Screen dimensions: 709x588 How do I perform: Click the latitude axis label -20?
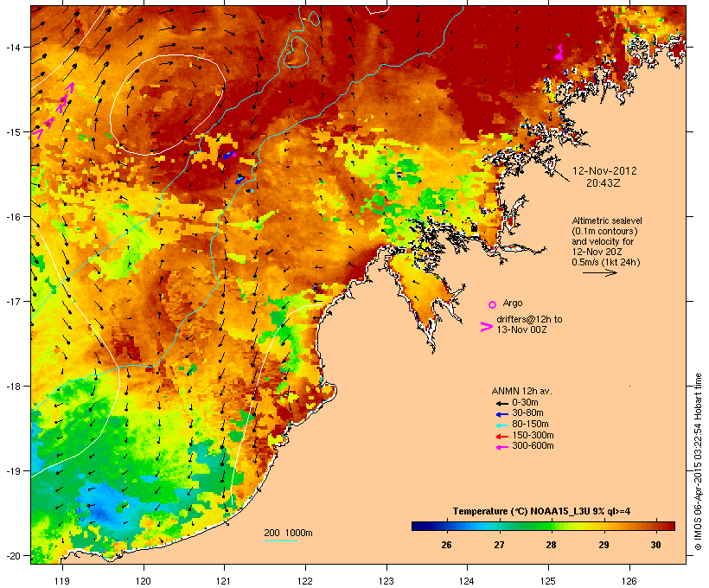click(12, 556)
